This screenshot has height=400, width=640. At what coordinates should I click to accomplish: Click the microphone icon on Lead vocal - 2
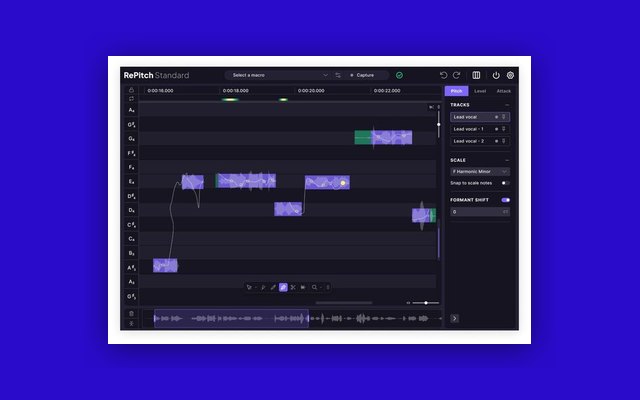(504, 141)
